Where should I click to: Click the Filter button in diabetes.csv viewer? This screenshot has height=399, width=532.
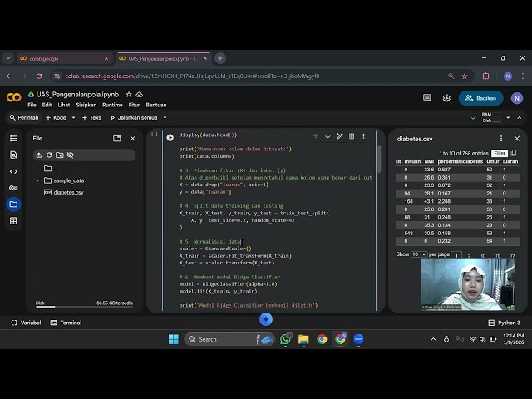(499, 153)
